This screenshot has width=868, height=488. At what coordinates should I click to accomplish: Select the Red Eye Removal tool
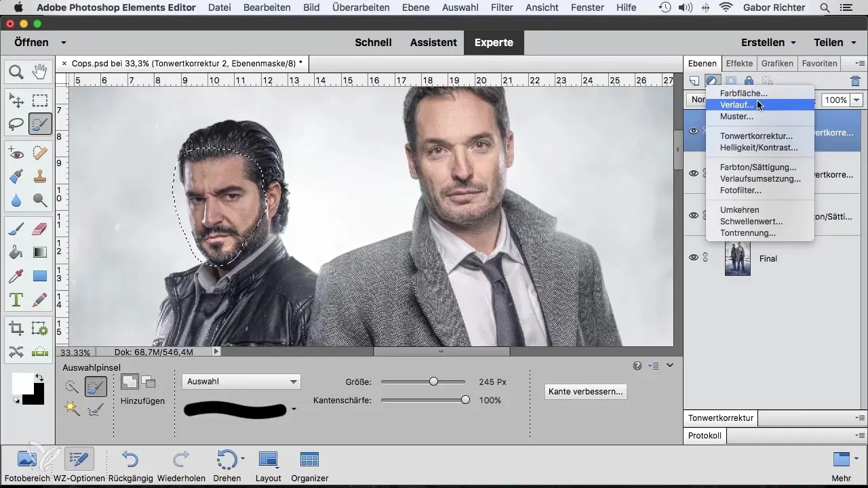click(16, 154)
